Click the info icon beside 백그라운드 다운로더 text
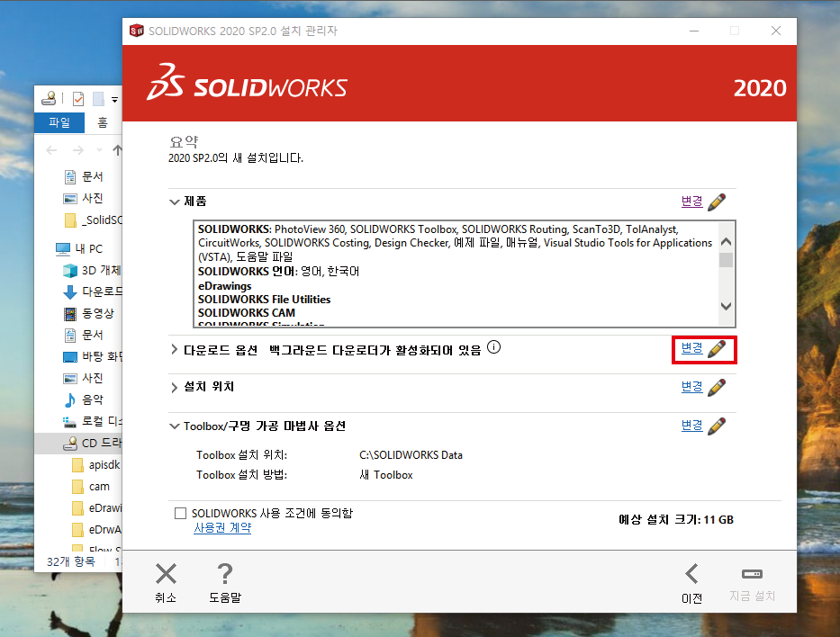 494,347
